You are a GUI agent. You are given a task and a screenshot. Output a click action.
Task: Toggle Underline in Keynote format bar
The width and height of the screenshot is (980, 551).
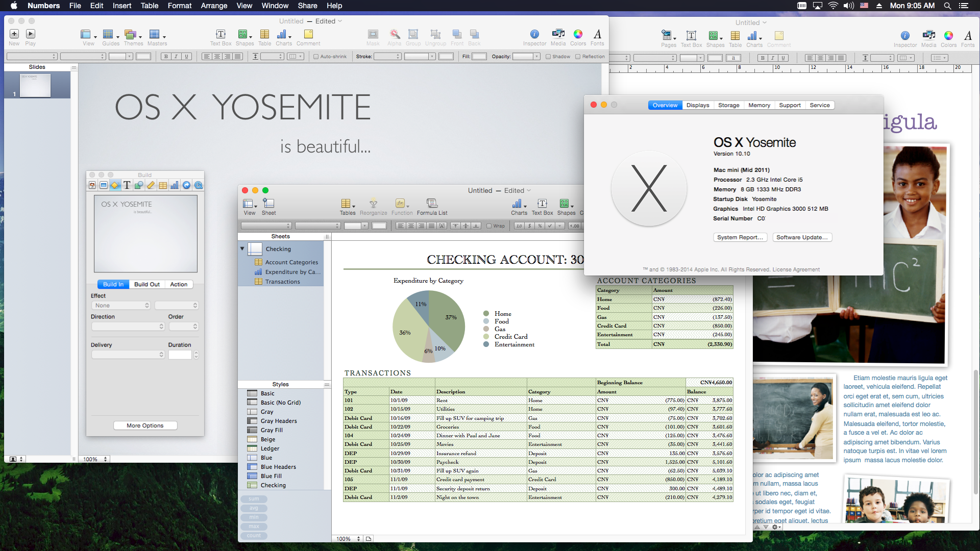click(186, 57)
